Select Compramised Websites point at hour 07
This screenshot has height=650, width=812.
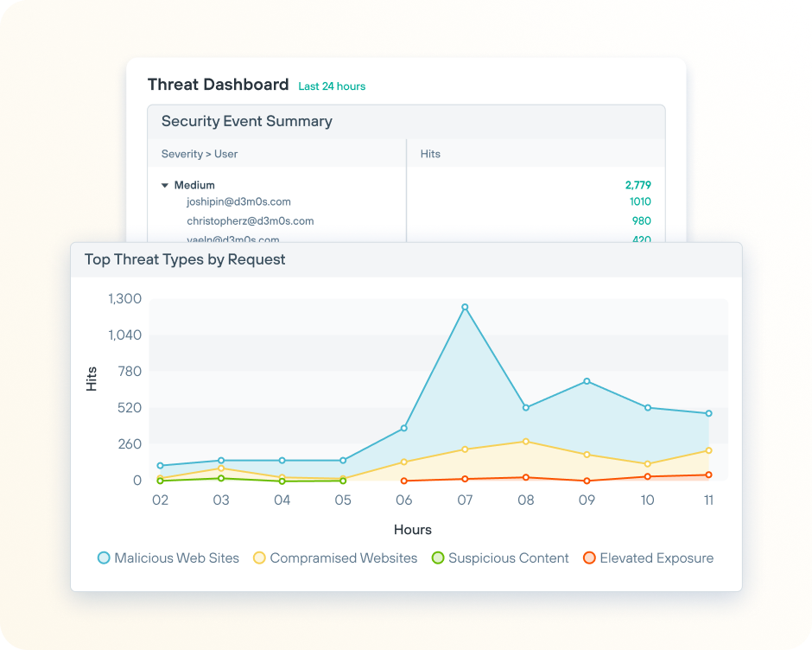pos(465,449)
